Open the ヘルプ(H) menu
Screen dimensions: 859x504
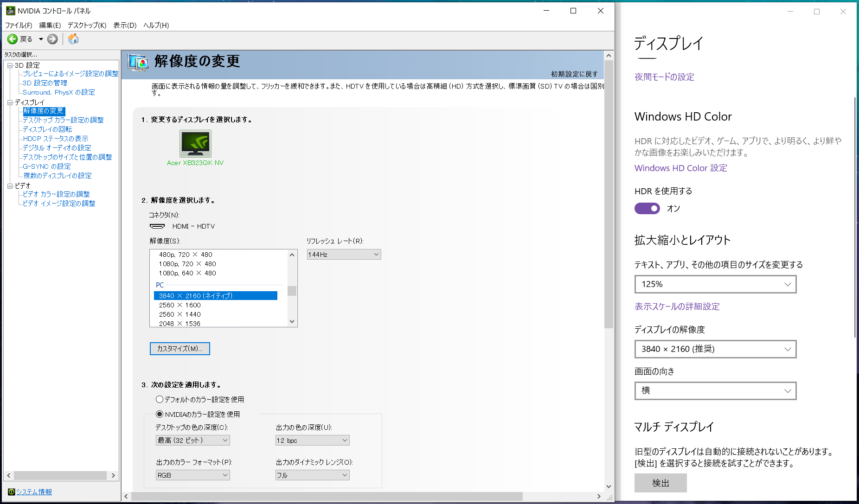tap(156, 25)
